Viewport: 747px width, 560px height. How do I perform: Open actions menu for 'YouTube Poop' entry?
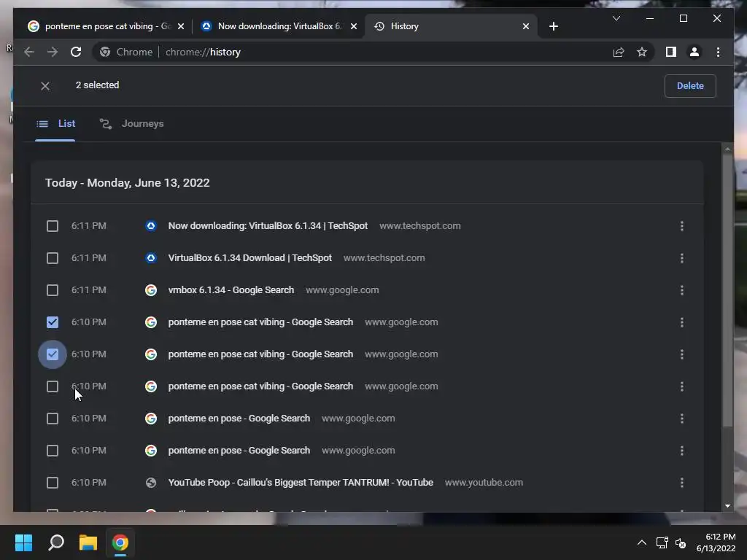point(682,483)
